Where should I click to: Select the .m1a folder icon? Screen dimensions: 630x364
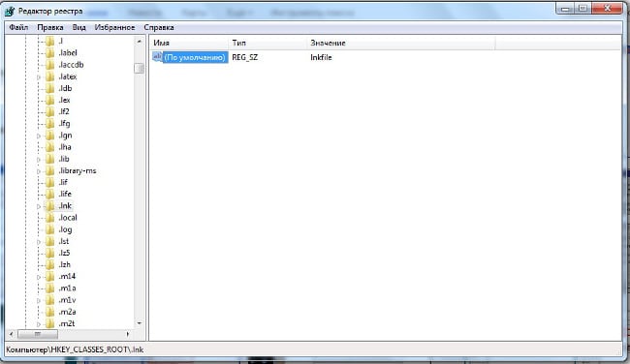tap(49, 288)
